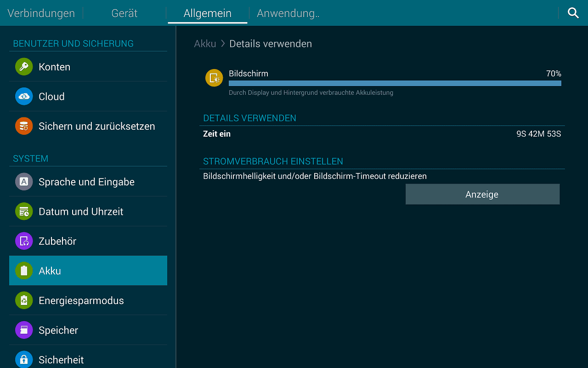The image size is (588, 368).
Task: Click the Zubehör accessory icon
Action: pos(24,241)
